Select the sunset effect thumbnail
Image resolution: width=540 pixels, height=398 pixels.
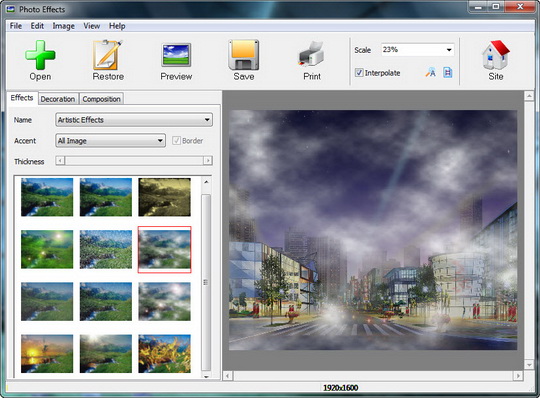(x=47, y=354)
